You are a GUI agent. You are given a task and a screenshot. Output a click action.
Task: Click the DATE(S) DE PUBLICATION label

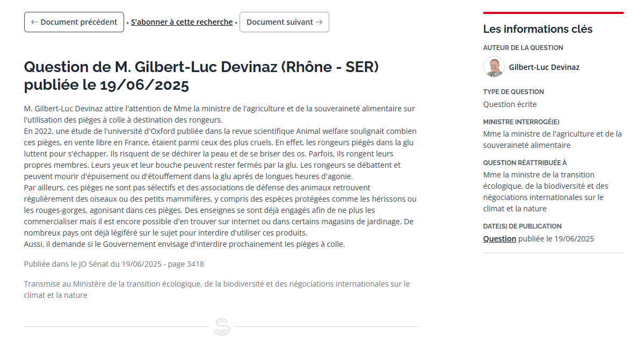coord(522,226)
